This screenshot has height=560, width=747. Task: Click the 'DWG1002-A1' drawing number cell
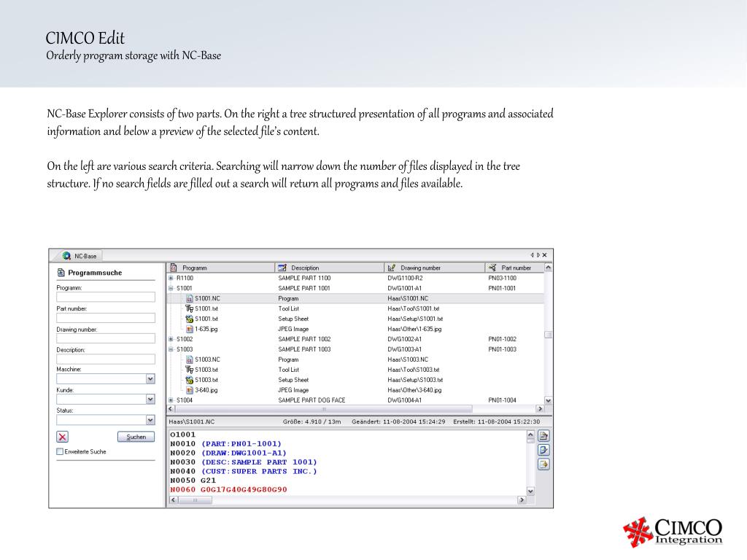(404, 339)
